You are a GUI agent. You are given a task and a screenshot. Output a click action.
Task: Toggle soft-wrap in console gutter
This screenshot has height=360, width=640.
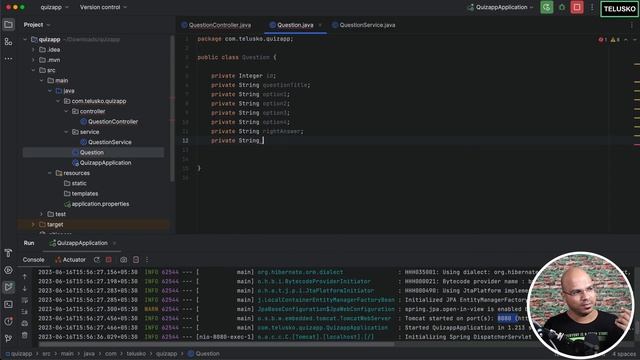point(24,300)
